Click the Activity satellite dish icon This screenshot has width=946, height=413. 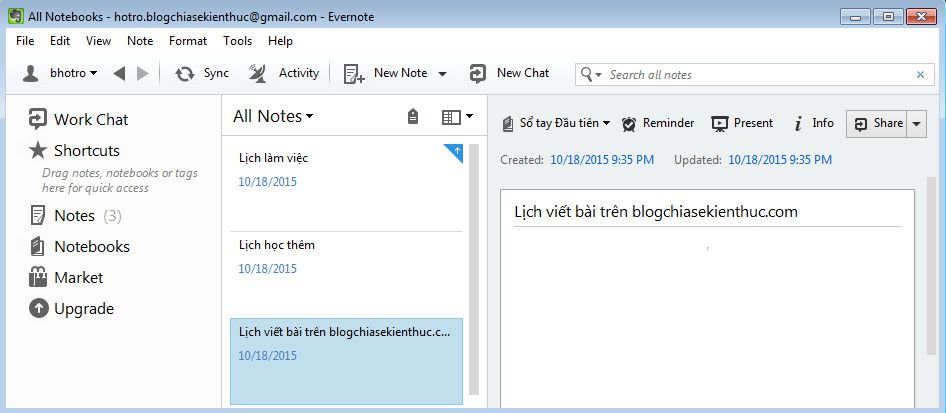pyautogui.click(x=258, y=74)
